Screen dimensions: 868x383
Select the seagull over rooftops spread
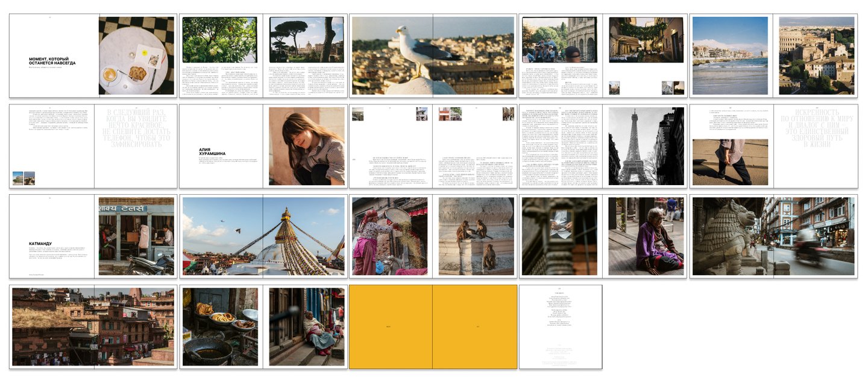433,56
